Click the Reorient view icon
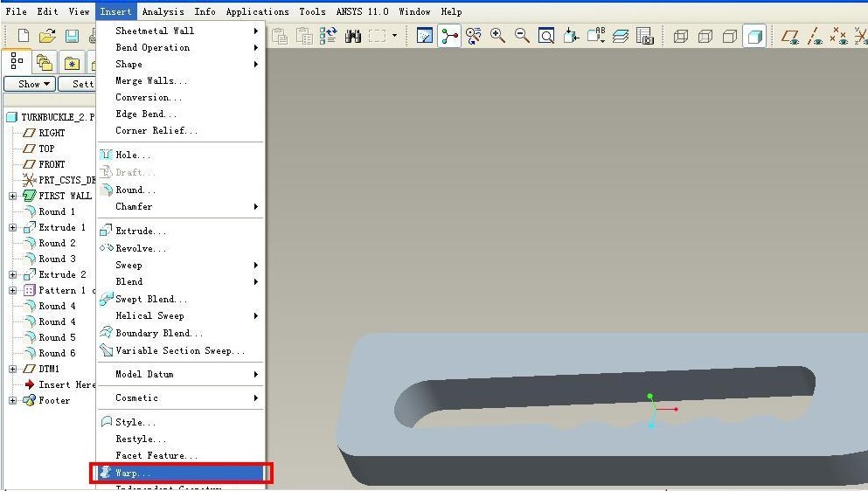The height and width of the screenshot is (491, 868). pos(571,37)
